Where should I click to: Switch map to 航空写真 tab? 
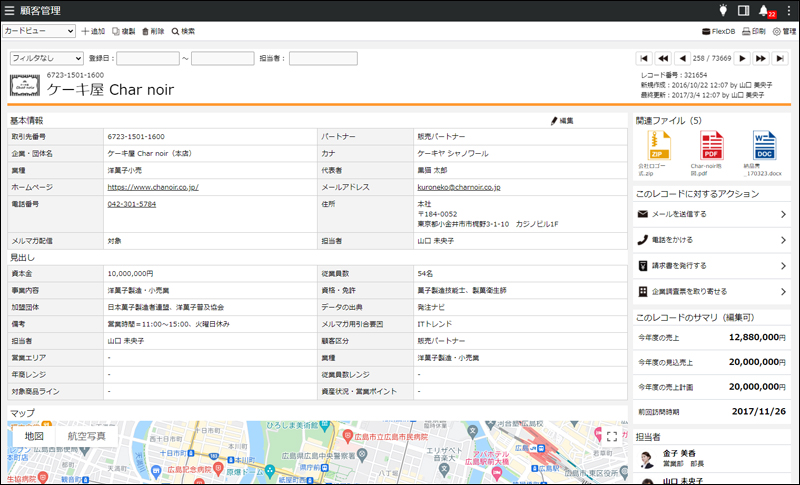[86, 436]
